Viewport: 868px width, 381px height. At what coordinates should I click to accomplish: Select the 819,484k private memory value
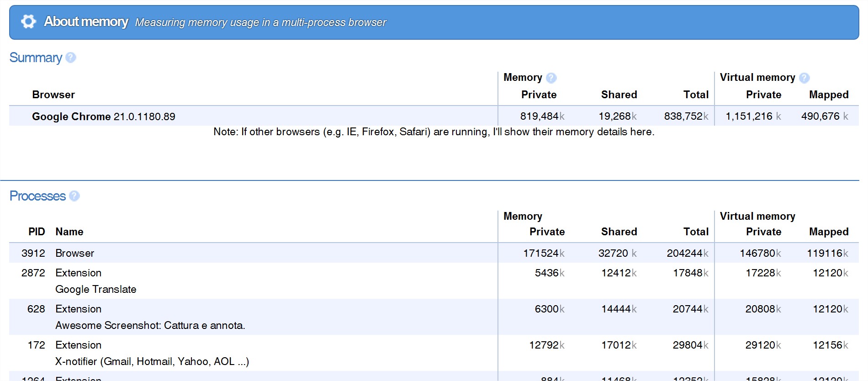(542, 116)
